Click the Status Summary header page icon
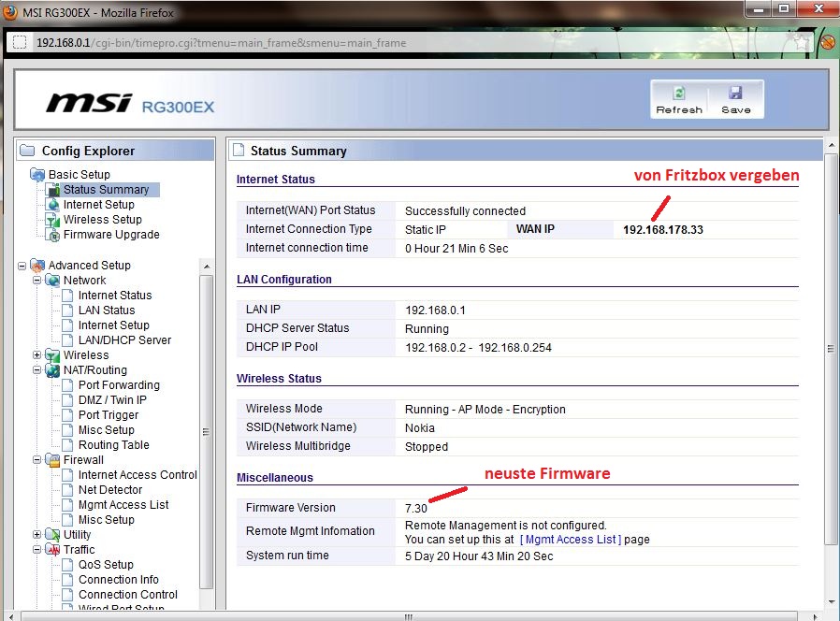840x621 pixels. coord(238,151)
